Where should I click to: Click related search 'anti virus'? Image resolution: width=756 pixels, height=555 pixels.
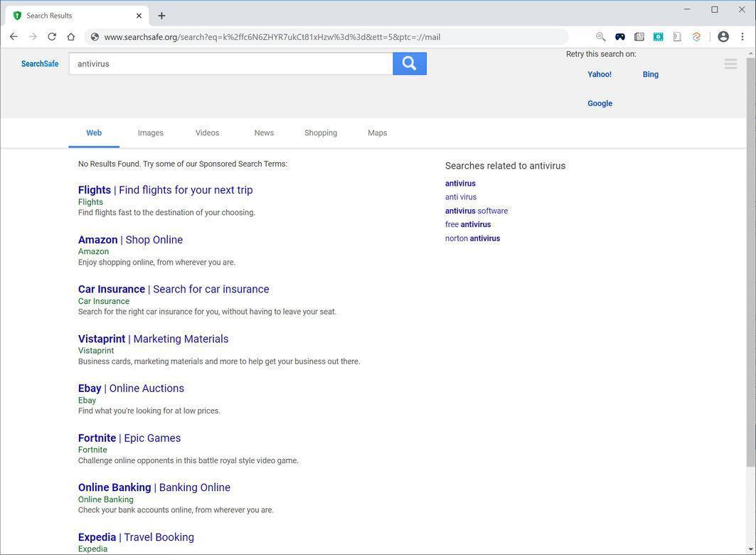pyautogui.click(x=461, y=196)
